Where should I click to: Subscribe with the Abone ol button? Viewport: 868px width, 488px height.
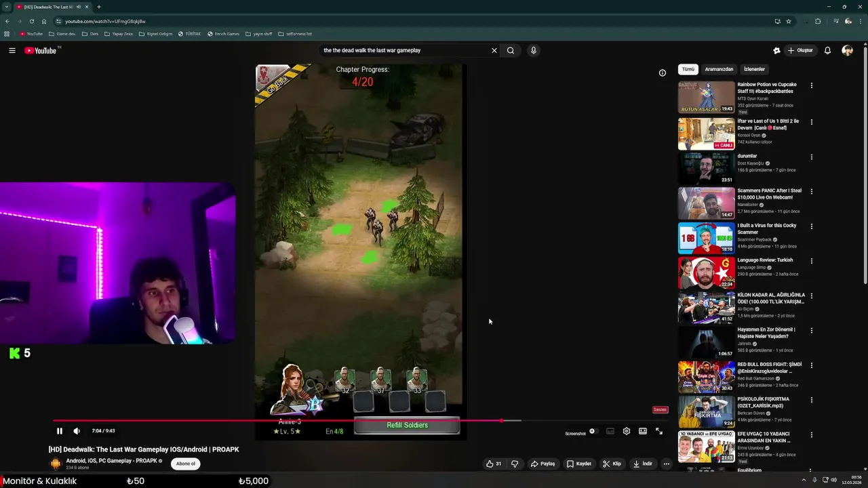185,464
